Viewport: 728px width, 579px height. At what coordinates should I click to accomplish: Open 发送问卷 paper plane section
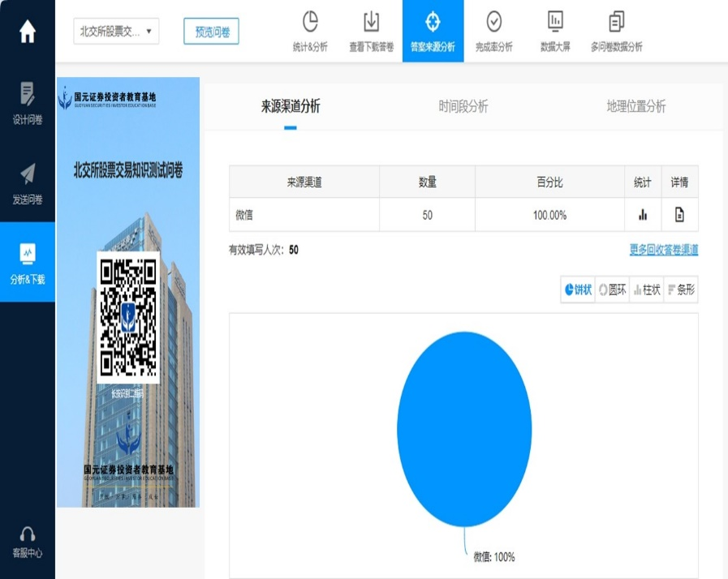coord(28,183)
